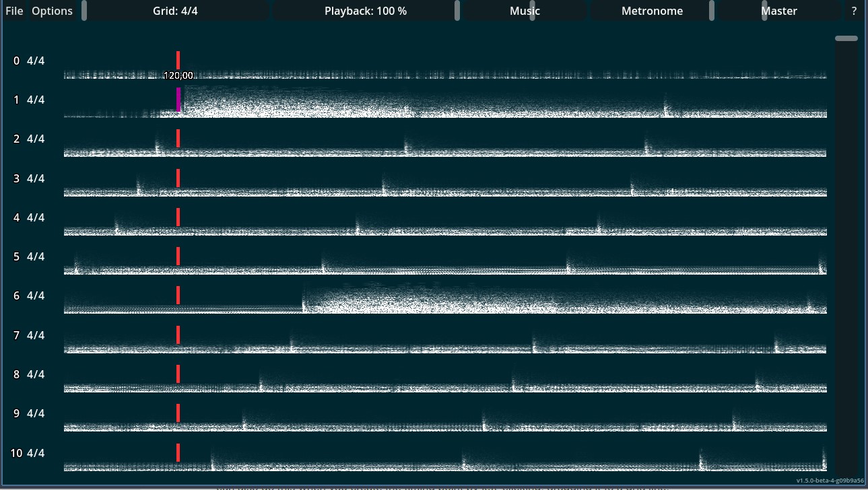Click the version label v1.5.0-beta-4

click(x=830, y=481)
